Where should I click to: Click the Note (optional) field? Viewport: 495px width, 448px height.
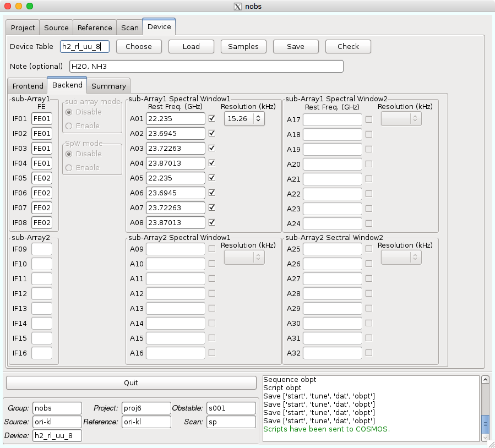[x=206, y=66]
